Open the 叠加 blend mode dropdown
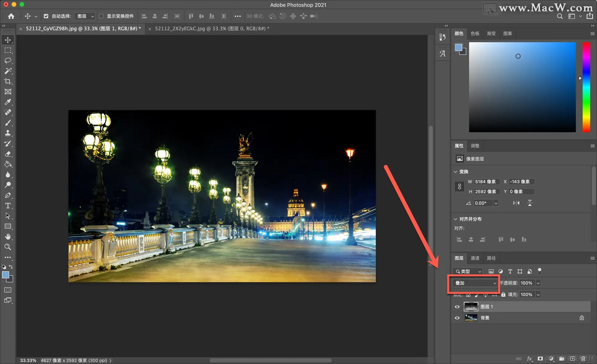Viewport: 597px width, 364px height. click(x=475, y=283)
